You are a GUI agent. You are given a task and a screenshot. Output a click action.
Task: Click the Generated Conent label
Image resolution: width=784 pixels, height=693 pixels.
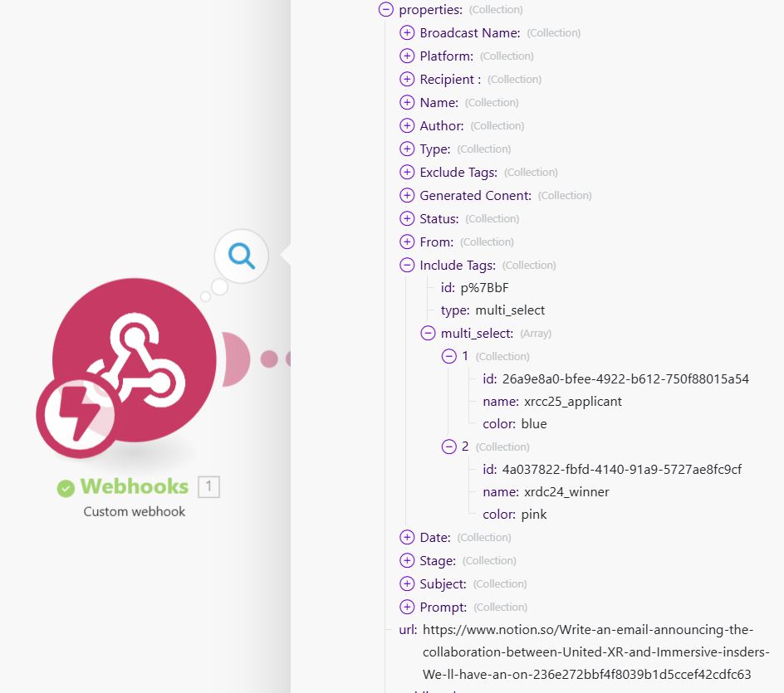[x=476, y=195]
